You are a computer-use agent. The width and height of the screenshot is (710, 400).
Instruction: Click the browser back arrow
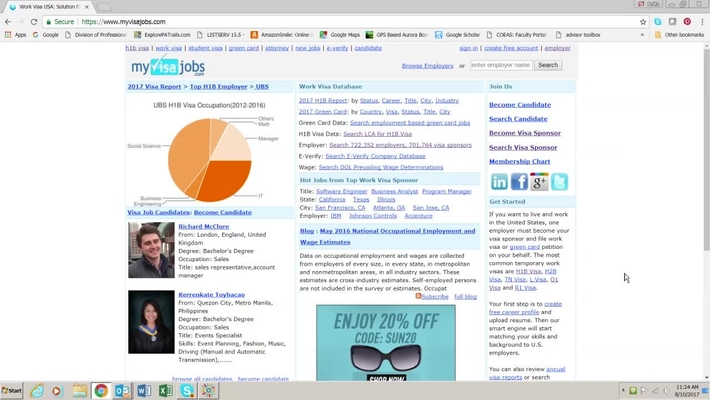click(x=8, y=22)
